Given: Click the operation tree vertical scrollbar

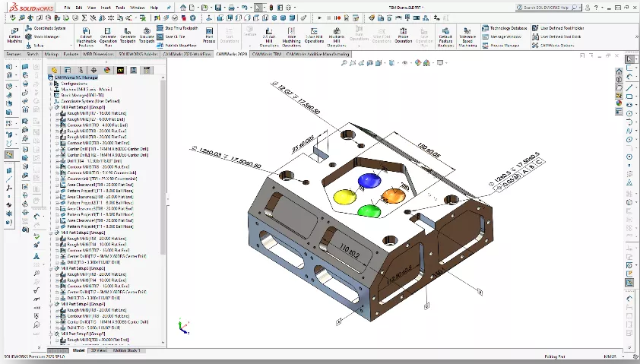Looking at the screenshot, I should click(x=163, y=167).
